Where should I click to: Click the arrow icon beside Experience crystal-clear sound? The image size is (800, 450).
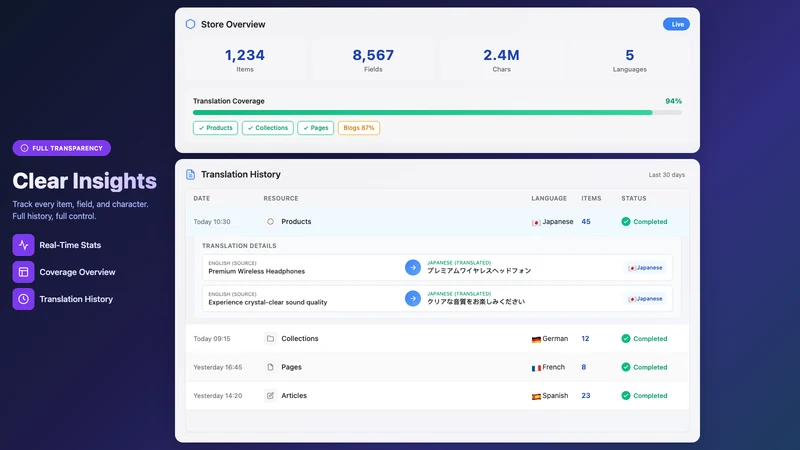click(x=413, y=298)
